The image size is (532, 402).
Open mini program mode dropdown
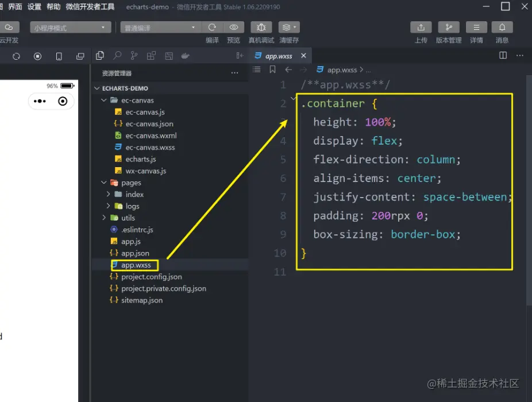(71, 28)
